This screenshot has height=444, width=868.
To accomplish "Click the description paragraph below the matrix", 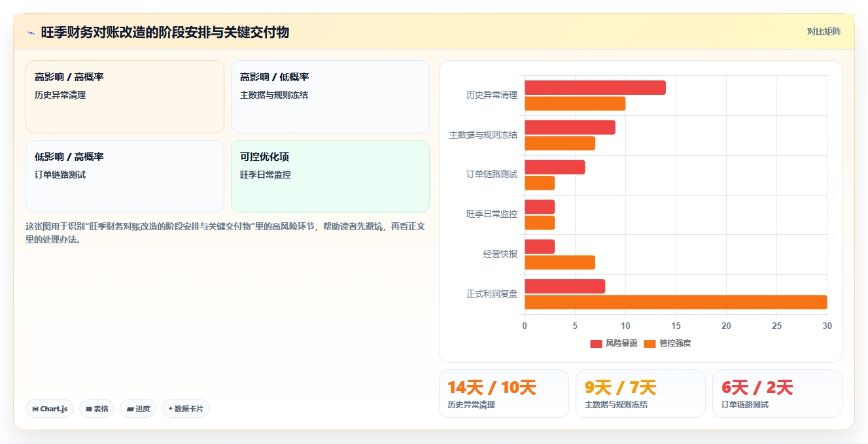I will (226, 233).
